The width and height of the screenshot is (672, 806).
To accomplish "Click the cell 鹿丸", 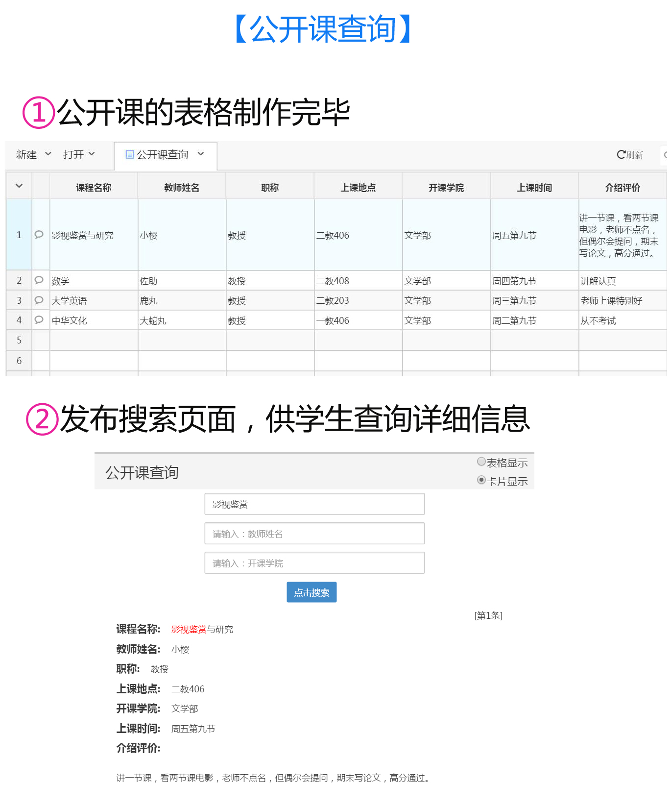I will (182, 300).
